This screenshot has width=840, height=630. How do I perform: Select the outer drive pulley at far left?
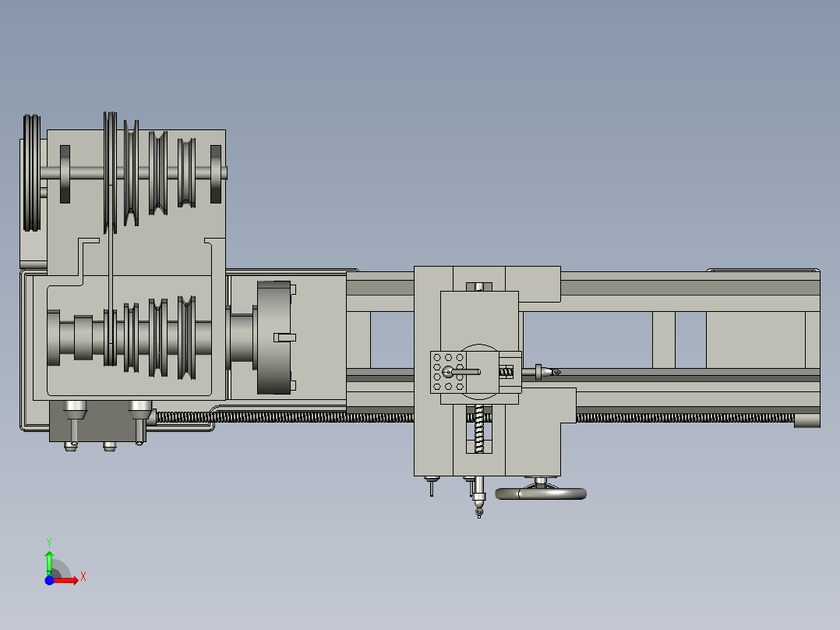pyautogui.click(x=32, y=172)
